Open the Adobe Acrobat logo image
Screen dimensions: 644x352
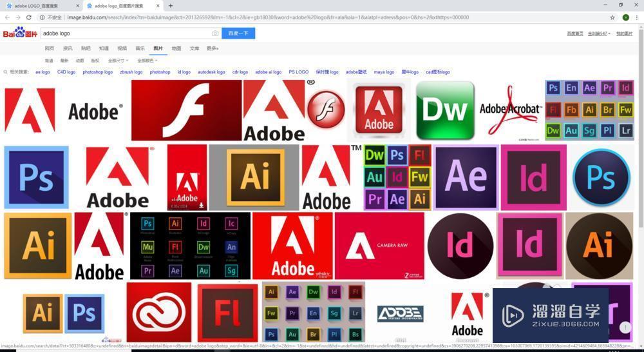509,110
